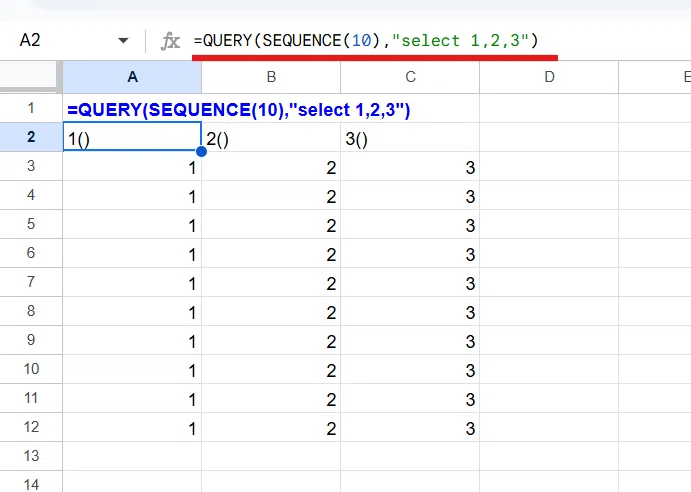Select column D header

click(x=549, y=77)
